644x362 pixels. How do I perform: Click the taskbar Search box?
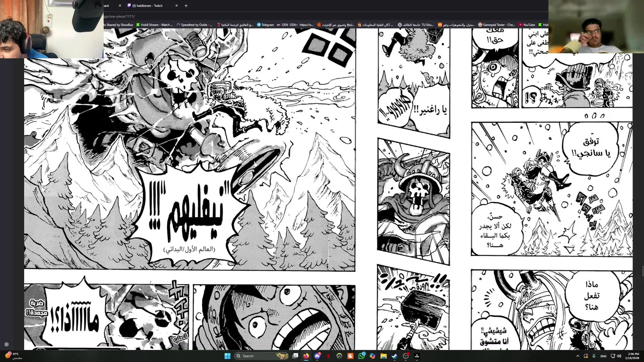point(262,356)
